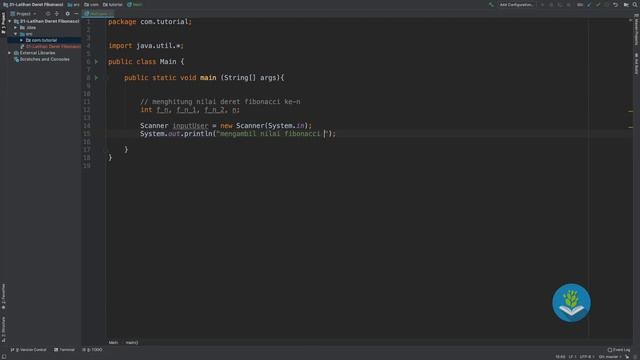Click the Git: master branch indicator

click(x=610, y=357)
